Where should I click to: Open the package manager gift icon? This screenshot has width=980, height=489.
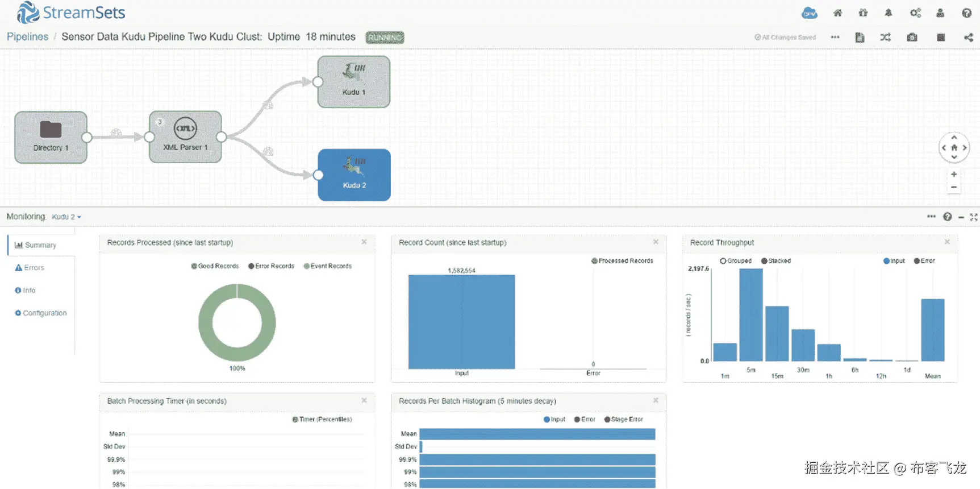pos(863,13)
